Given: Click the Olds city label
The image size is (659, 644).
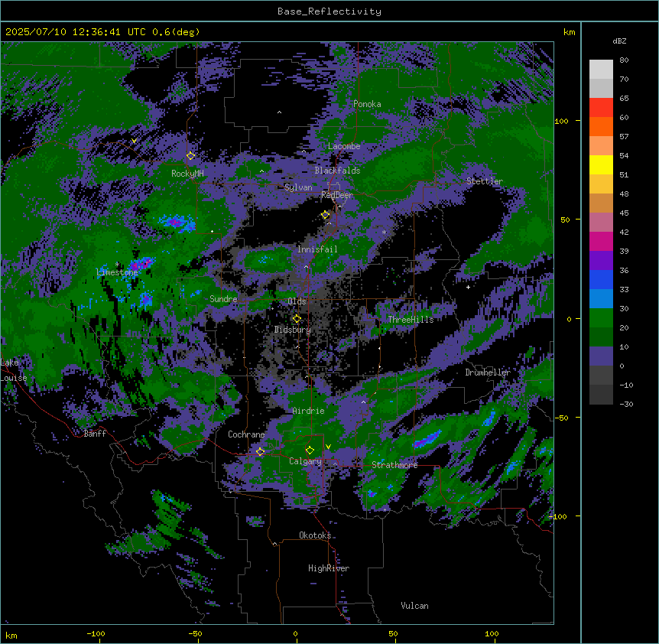Looking at the screenshot, I should click(297, 301).
